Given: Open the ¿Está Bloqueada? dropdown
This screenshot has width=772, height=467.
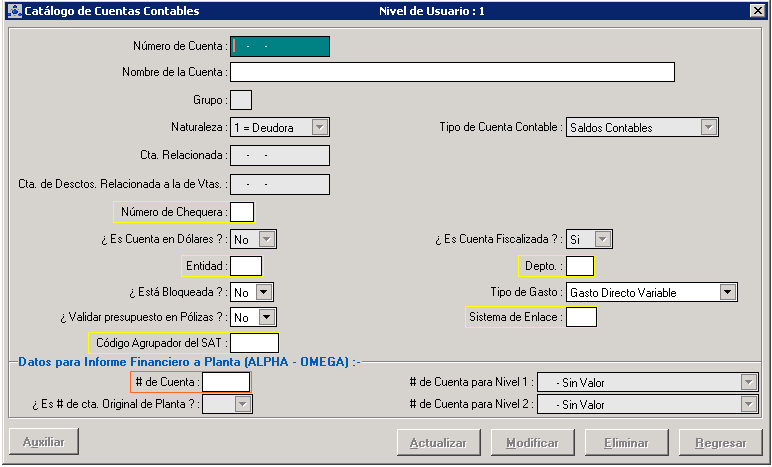Looking at the screenshot, I should pyautogui.click(x=264, y=292).
